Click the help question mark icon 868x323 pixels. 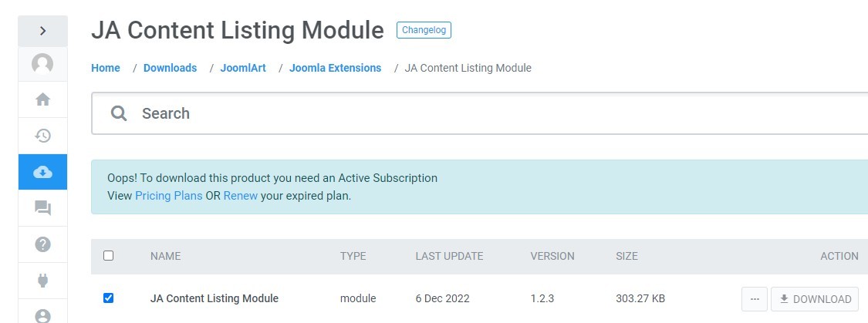43,244
